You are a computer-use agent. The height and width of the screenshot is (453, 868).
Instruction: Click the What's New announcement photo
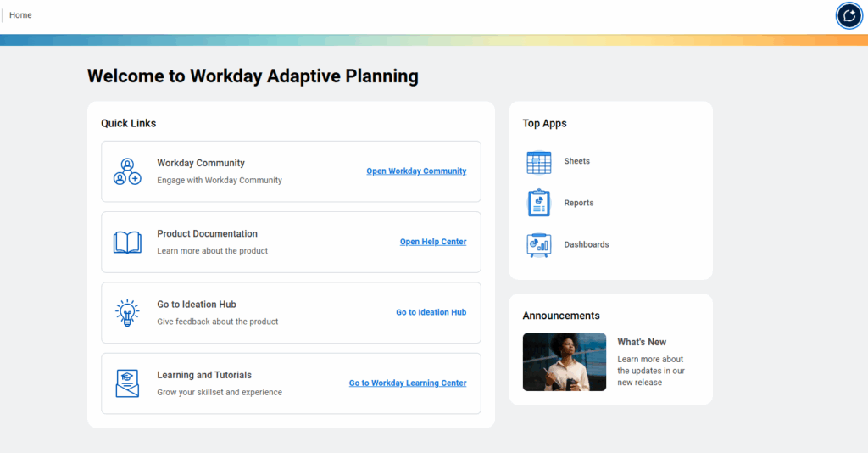tap(565, 362)
